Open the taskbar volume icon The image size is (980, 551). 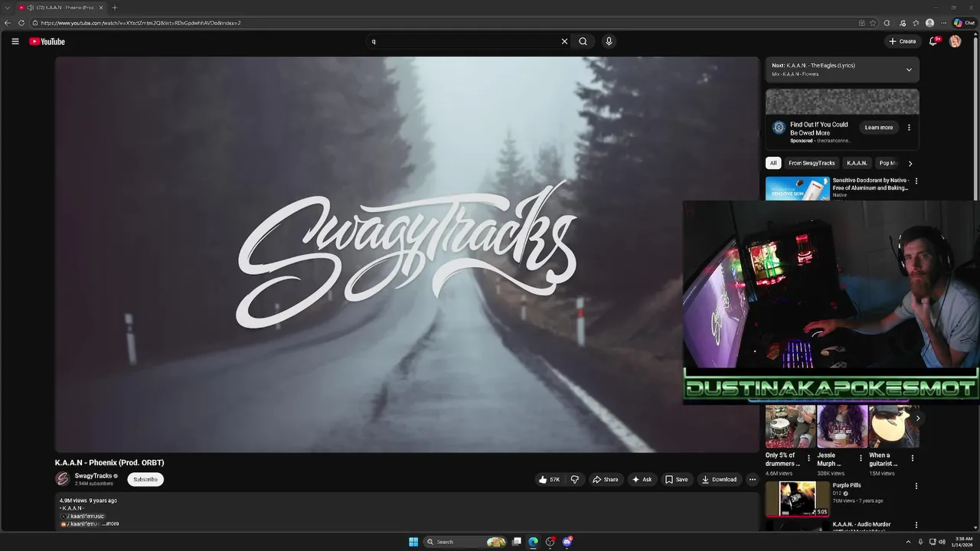coord(942,542)
